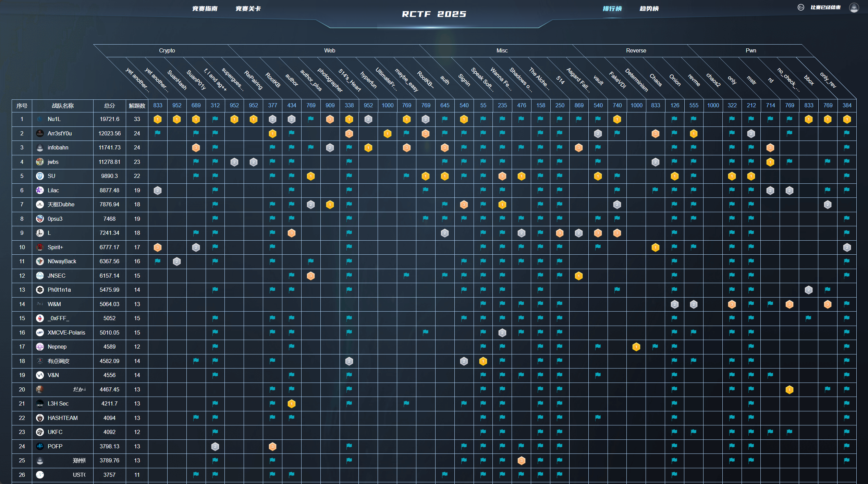Click the RCTF 2025 title logo
The height and width of the screenshot is (484, 868).
(434, 14)
